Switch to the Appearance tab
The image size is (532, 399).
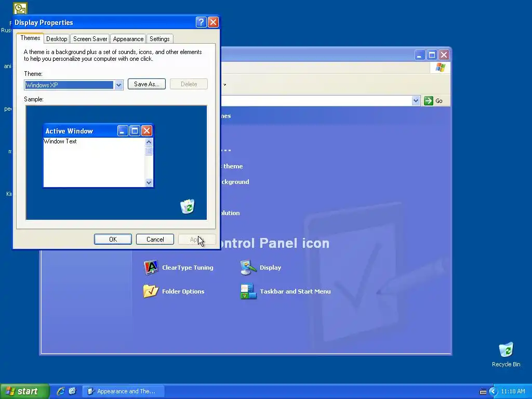coord(128,38)
